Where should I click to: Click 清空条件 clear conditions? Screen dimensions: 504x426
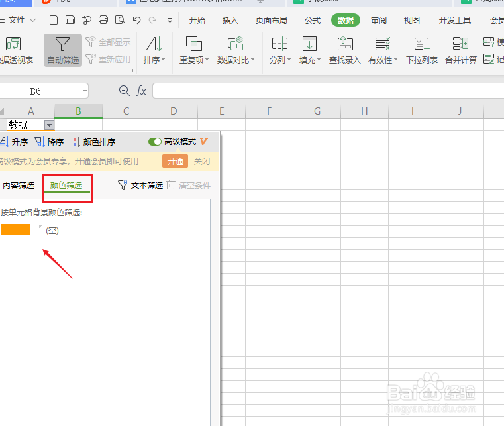[189, 186]
